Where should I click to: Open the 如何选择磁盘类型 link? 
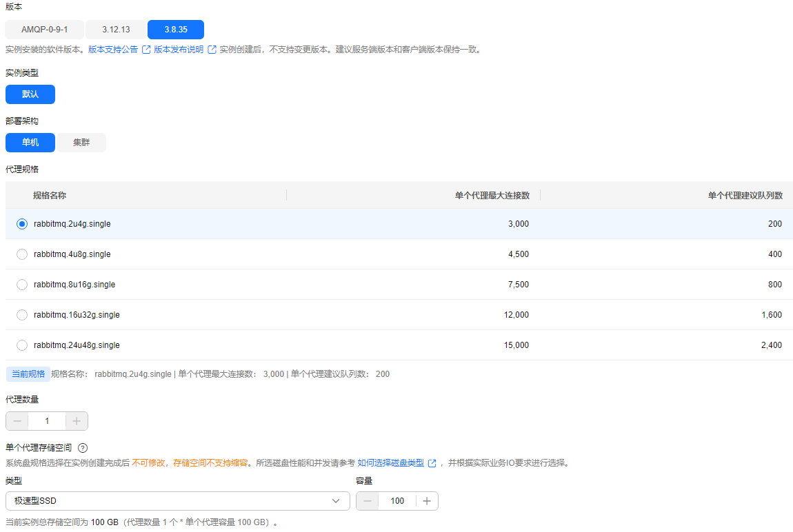[390, 463]
